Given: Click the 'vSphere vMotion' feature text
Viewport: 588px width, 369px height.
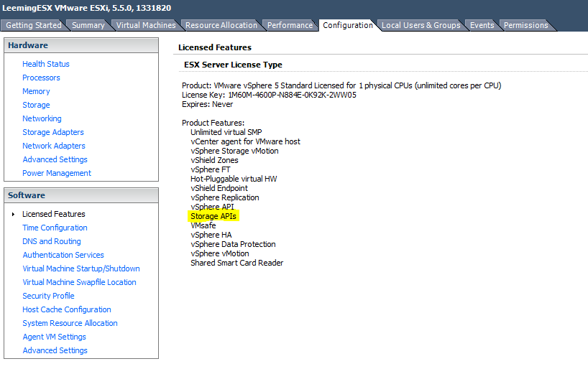Looking at the screenshot, I should pos(220,253).
